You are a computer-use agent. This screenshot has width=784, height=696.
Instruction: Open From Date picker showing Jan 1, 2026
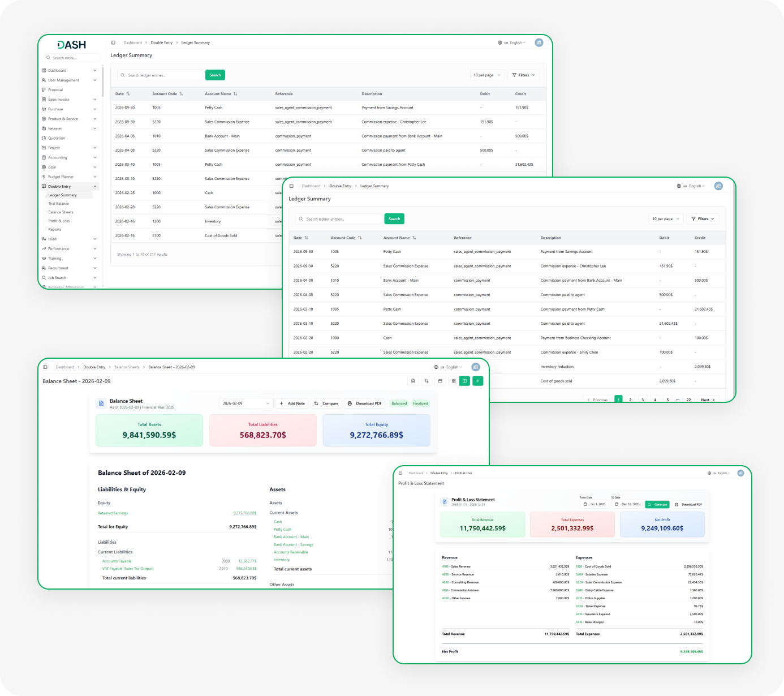(594, 504)
